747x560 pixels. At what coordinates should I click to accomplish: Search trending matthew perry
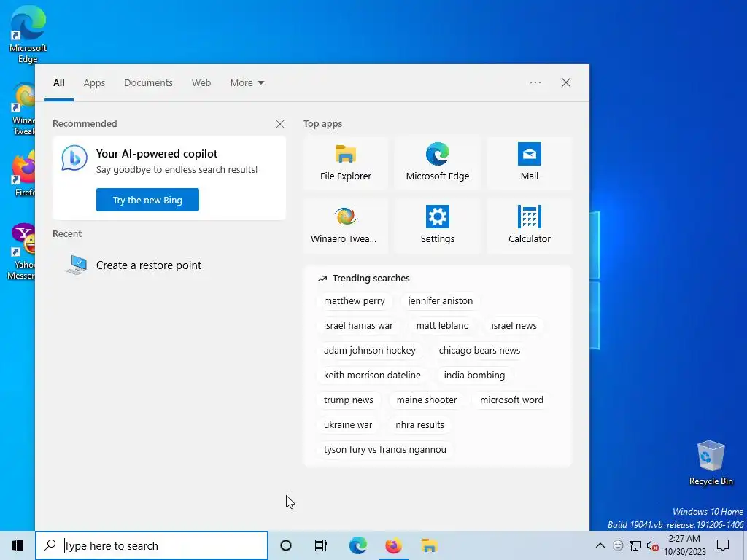click(354, 301)
